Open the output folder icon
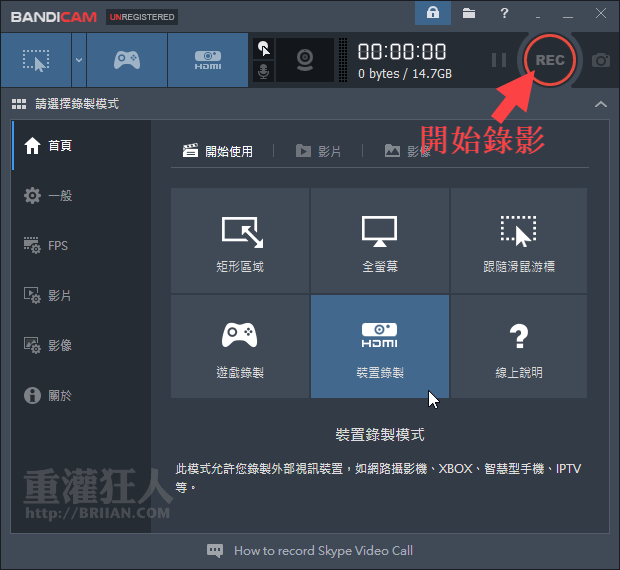 (x=470, y=15)
